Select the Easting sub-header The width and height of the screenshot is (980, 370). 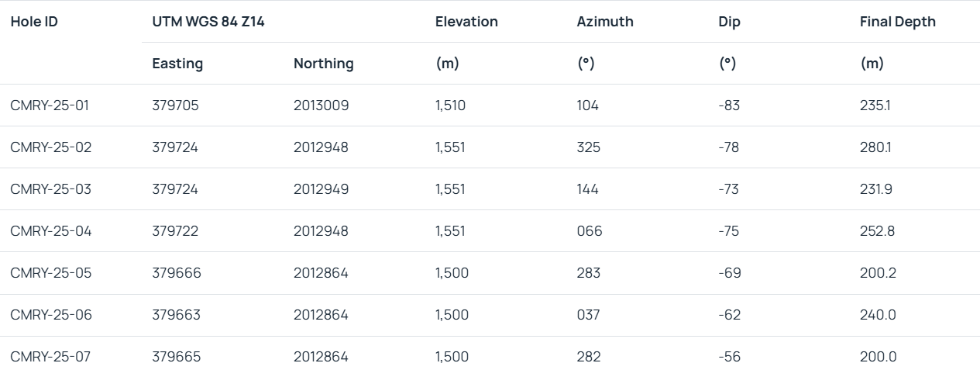177,64
